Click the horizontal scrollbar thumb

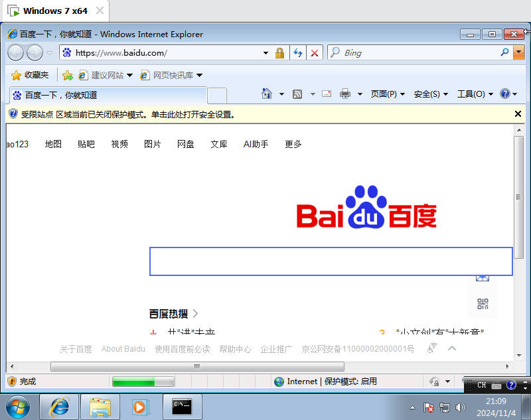coord(197,366)
